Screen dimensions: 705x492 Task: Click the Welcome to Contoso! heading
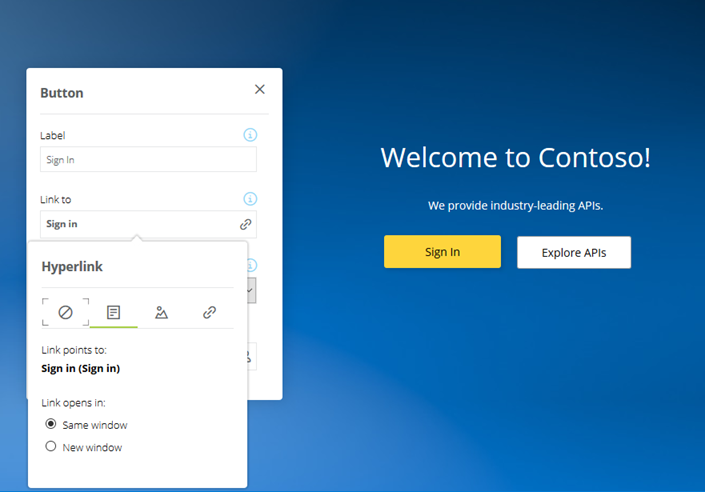[515, 157]
